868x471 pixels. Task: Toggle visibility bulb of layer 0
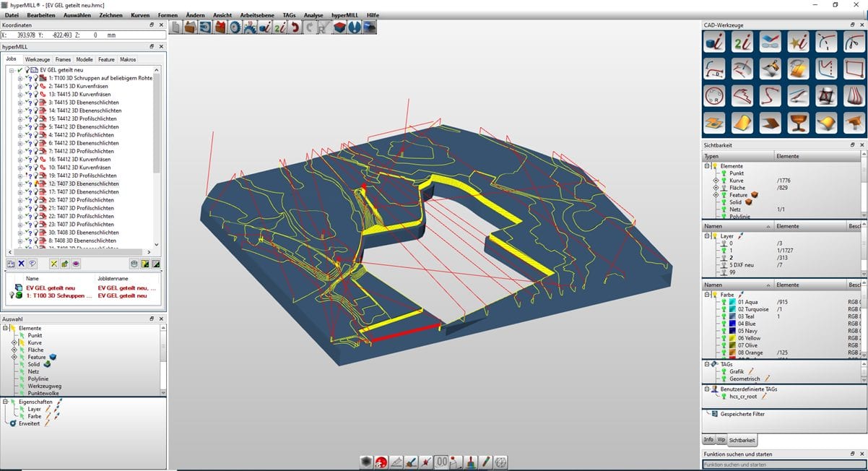point(724,243)
